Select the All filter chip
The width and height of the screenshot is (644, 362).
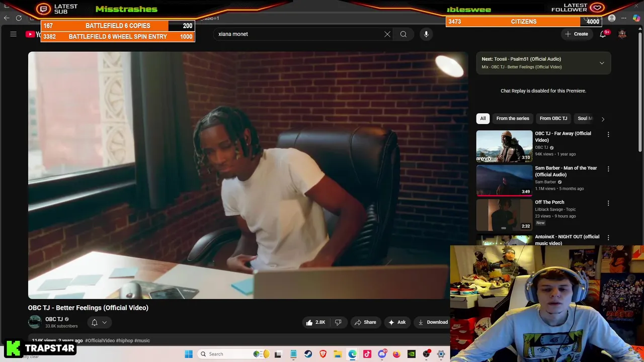point(483,118)
